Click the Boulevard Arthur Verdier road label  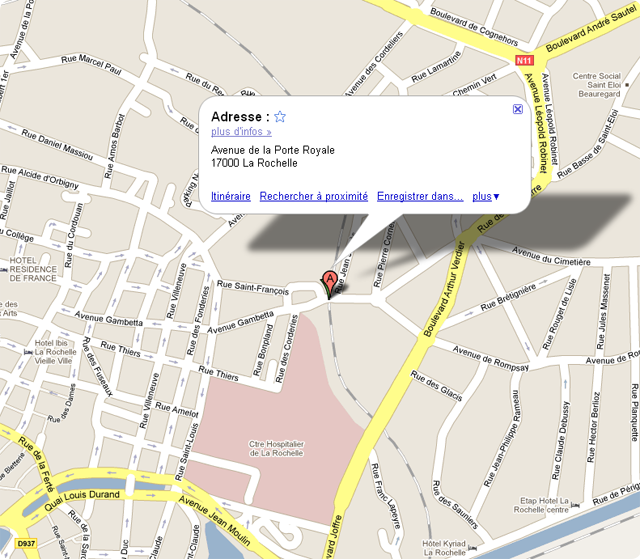(x=444, y=290)
